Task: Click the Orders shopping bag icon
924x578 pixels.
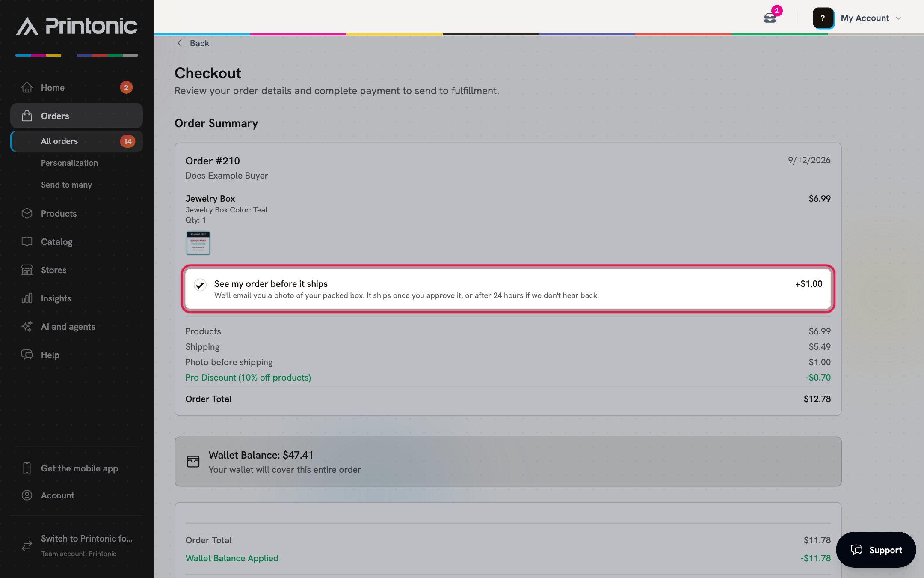Action: (x=27, y=116)
